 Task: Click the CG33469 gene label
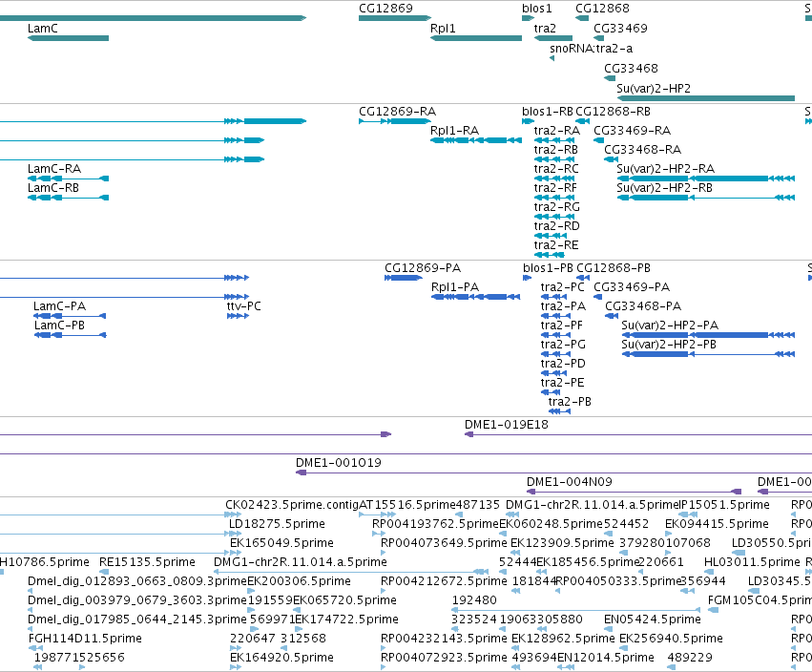pyautogui.click(x=620, y=29)
